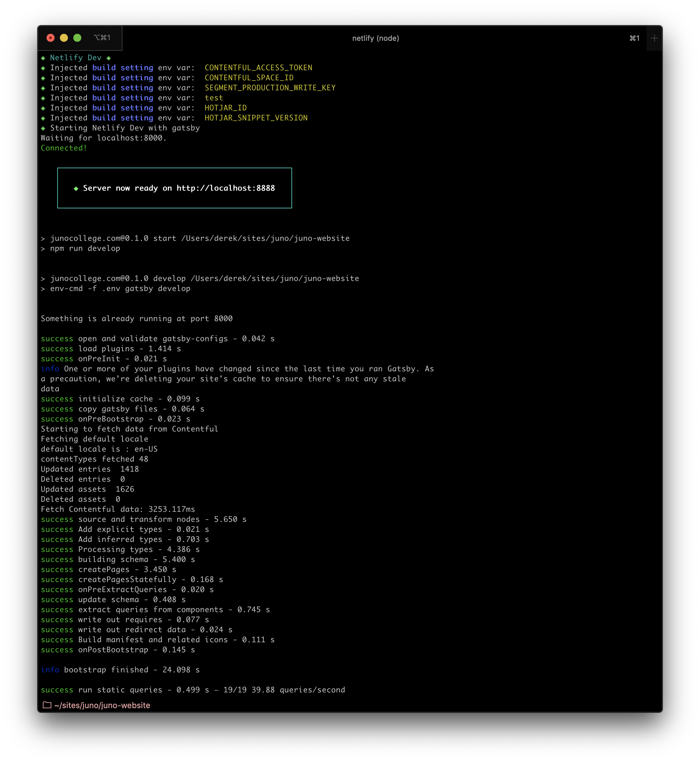Click 'building schema - 5.400 s' line
Viewport: 700px width, 762px height.
click(118, 559)
